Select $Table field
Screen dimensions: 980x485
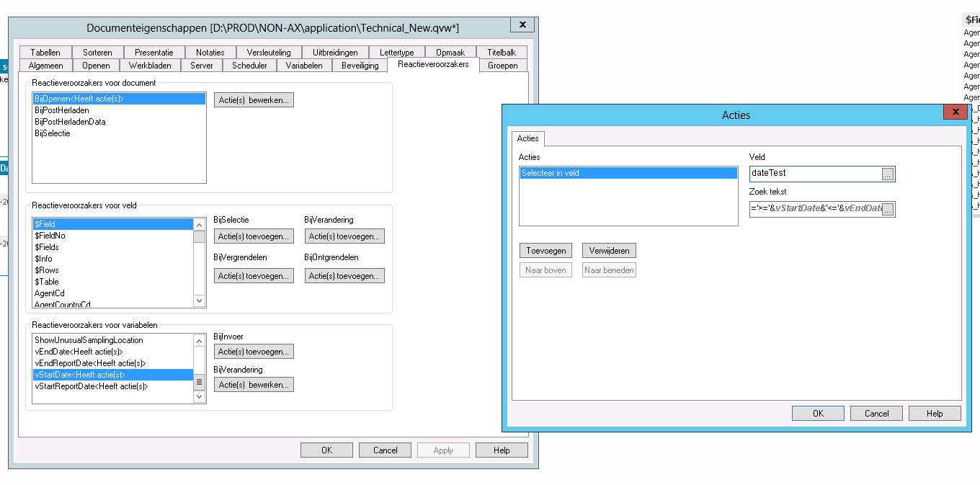click(x=113, y=282)
